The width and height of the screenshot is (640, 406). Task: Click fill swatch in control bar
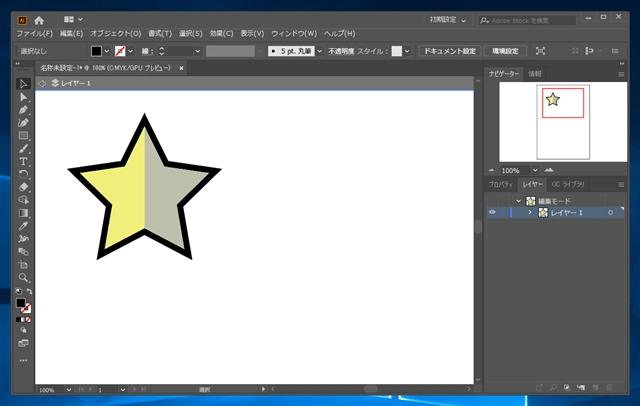96,51
